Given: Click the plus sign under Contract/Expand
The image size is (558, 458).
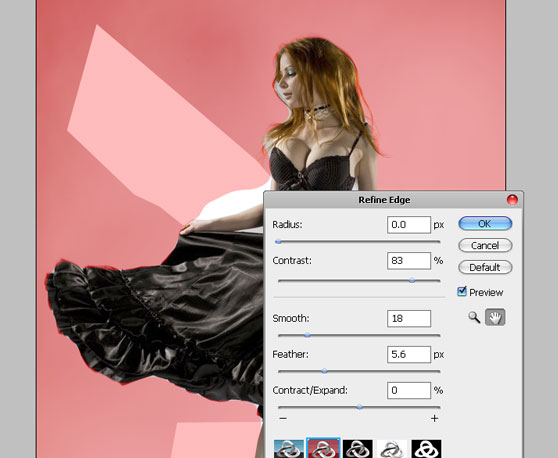Looking at the screenshot, I should pos(434,418).
